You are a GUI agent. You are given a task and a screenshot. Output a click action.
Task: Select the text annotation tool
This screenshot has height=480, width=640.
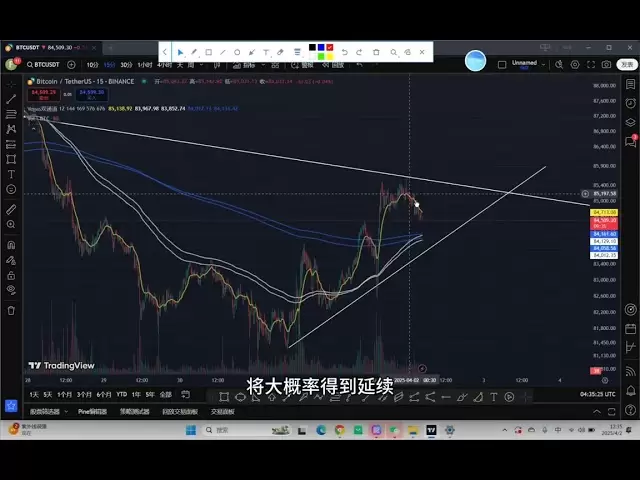pos(266,52)
